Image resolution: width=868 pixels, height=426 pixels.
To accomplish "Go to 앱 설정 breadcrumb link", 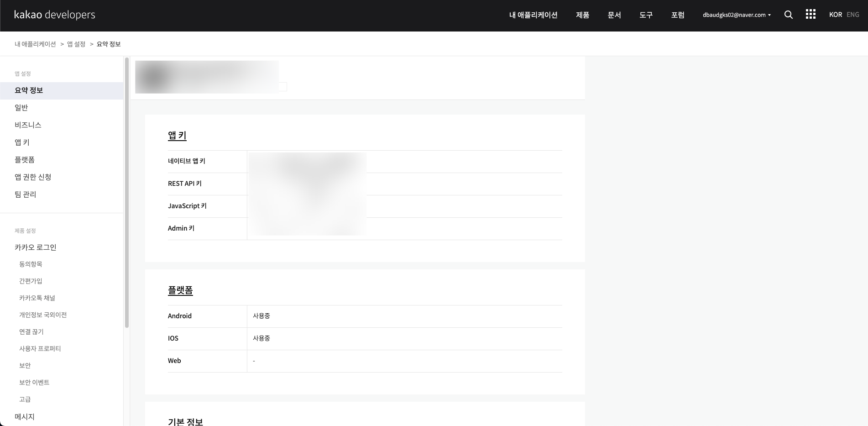I will [x=76, y=44].
